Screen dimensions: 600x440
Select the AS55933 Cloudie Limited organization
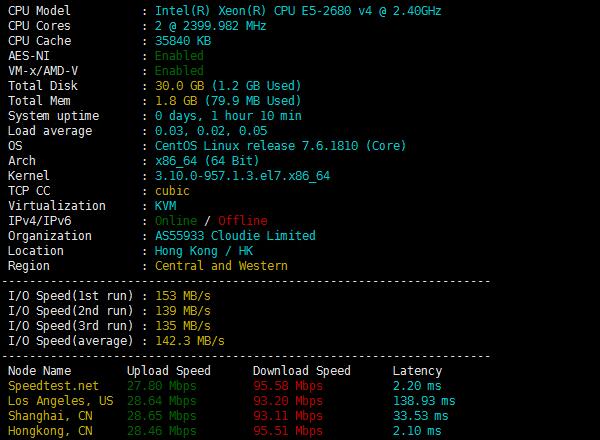235,236
